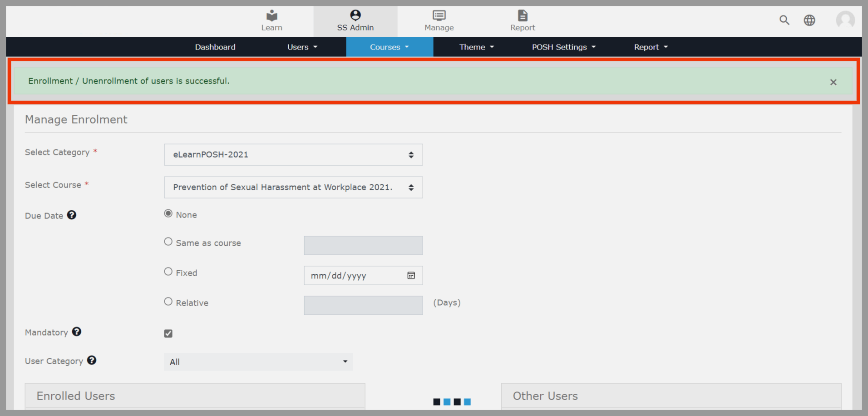Click the Mandatory help icon
Viewport: 868px width, 416px height.
77,332
